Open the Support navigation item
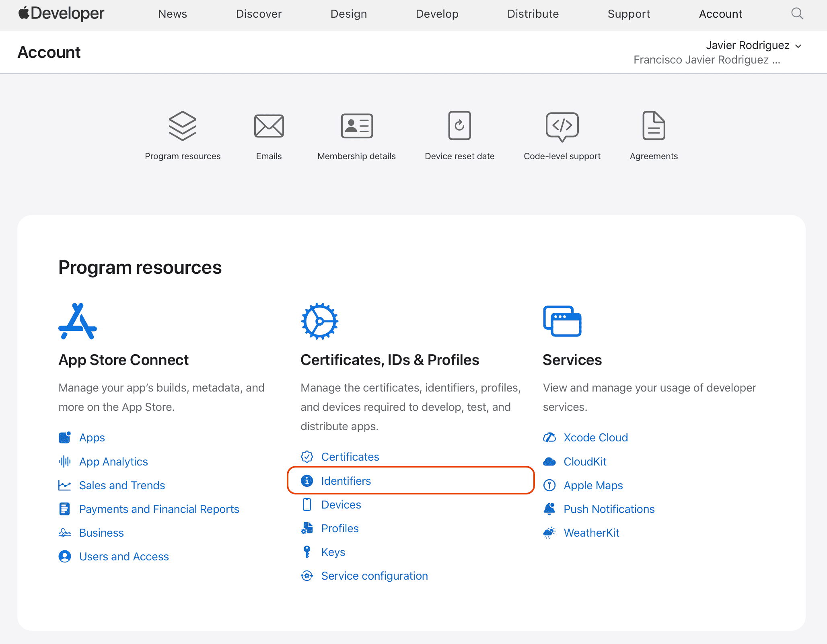 click(629, 14)
